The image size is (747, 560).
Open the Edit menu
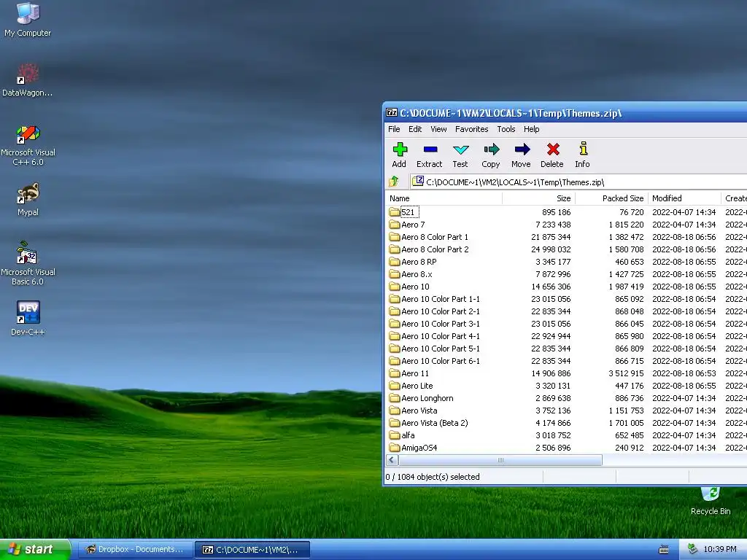(415, 129)
